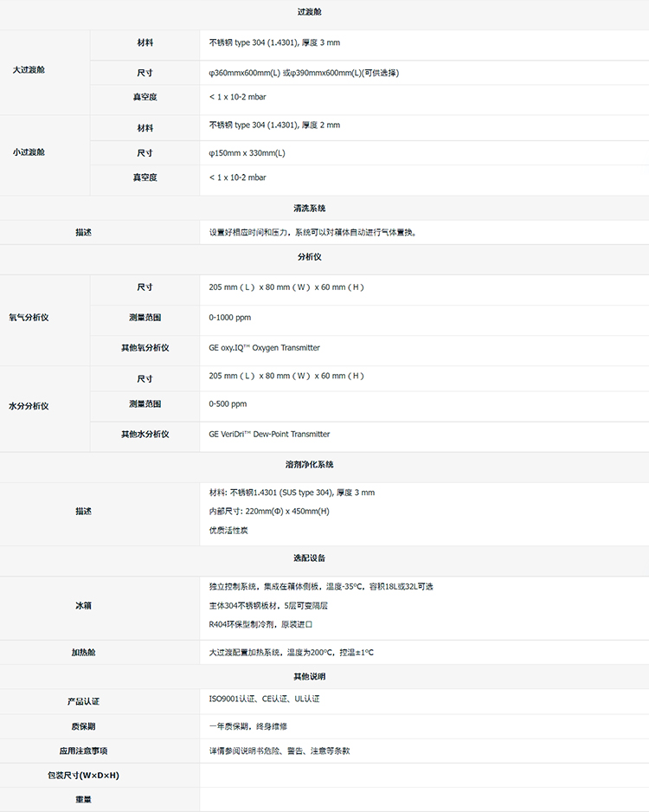Select the 选配设备 section header

(x=310, y=558)
